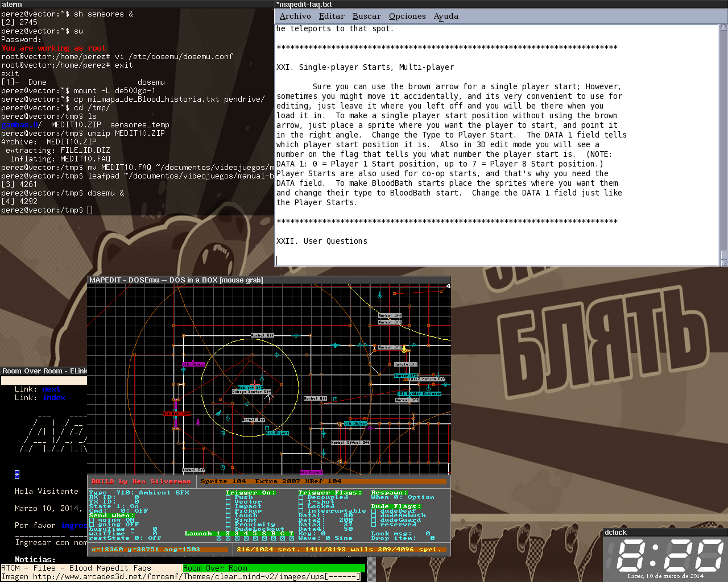Toggle the Pickup trigger checkbox
Screen dimensions: 728x582
pyautogui.click(x=228, y=511)
